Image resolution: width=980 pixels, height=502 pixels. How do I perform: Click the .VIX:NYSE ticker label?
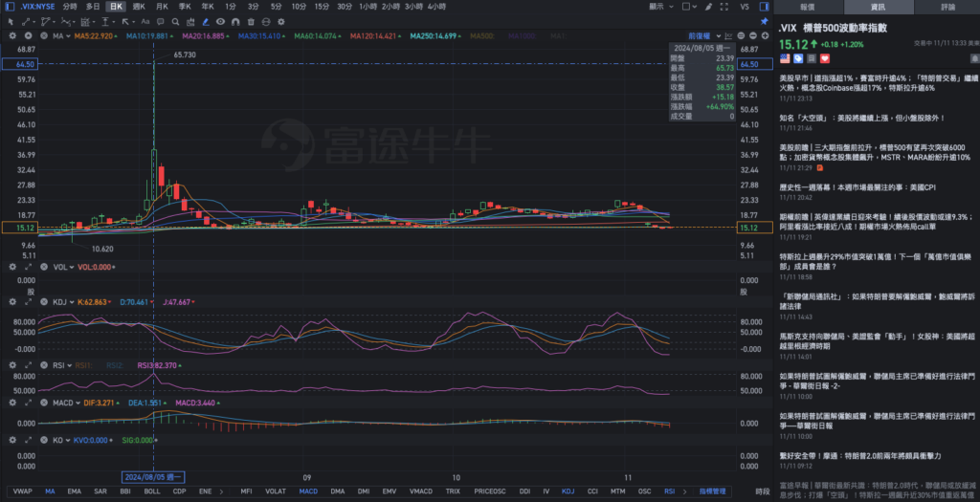37,7
